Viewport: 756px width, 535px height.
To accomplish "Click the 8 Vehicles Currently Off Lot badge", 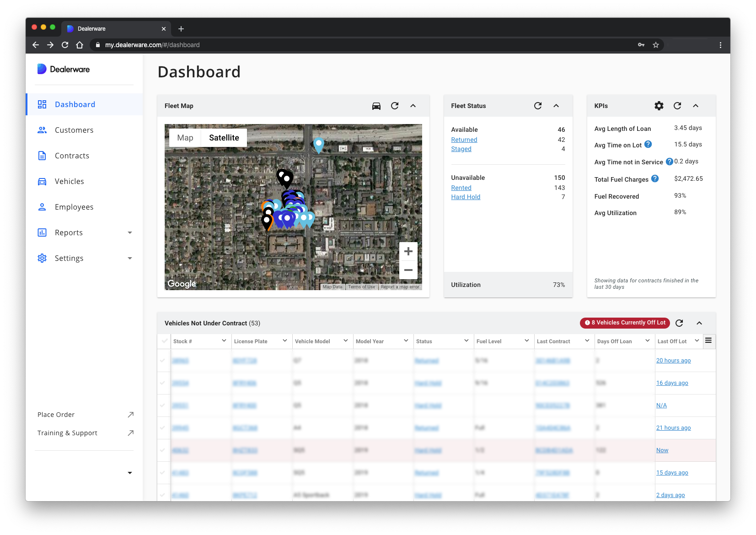I will [624, 323].
